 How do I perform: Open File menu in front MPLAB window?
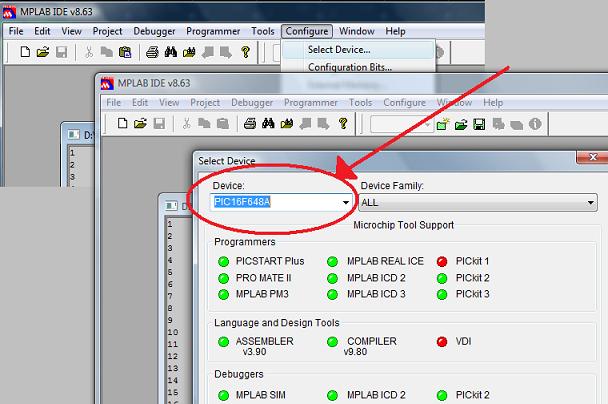114,103
